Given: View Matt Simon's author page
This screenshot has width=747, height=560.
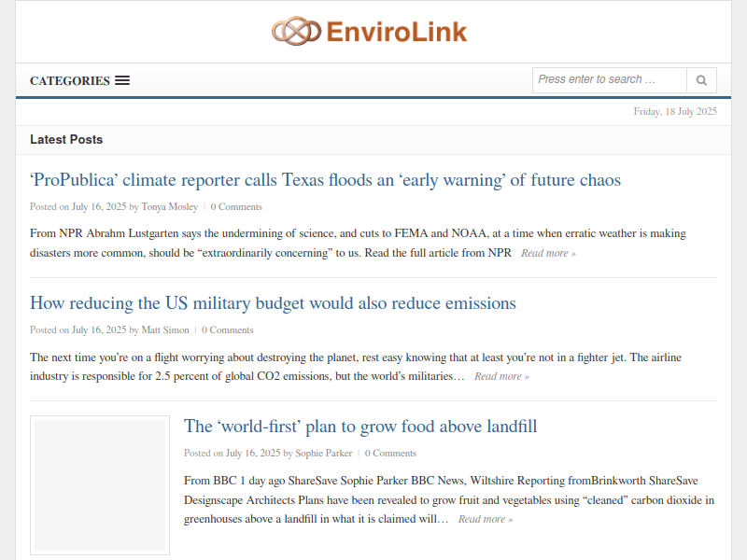Looking at the screenshot, I should click(x=164, y=329).
